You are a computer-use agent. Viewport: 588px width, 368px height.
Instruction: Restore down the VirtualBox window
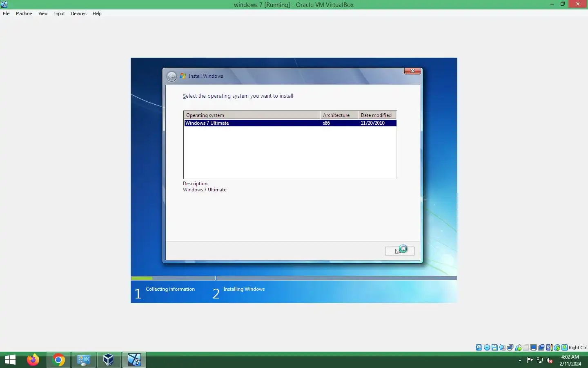coord(563,4)
